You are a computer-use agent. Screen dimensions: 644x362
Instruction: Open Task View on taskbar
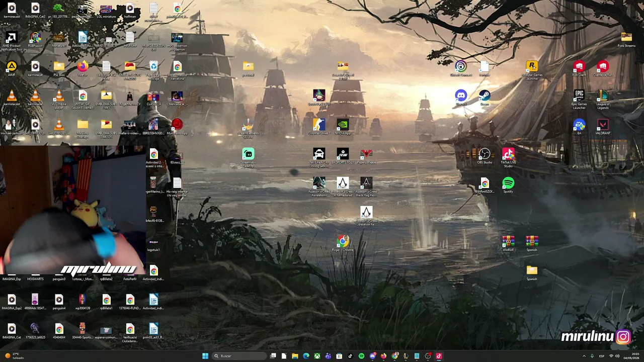pos(273,356)
